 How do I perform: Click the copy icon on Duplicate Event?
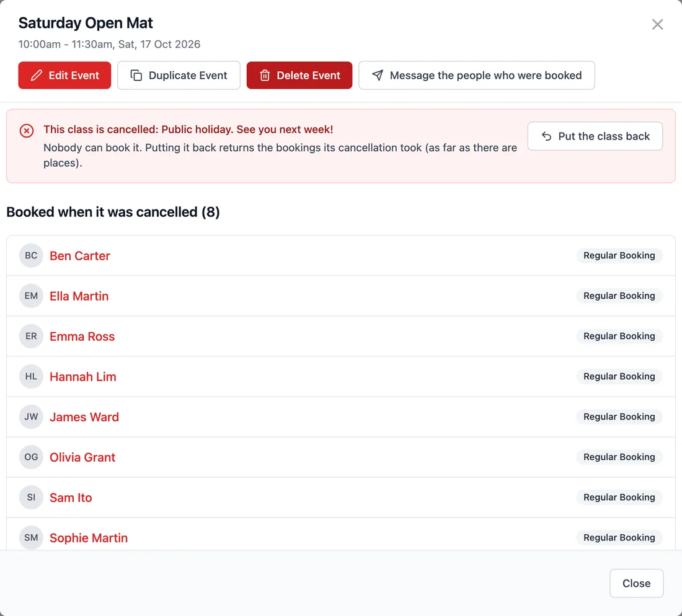pos(136,75)
